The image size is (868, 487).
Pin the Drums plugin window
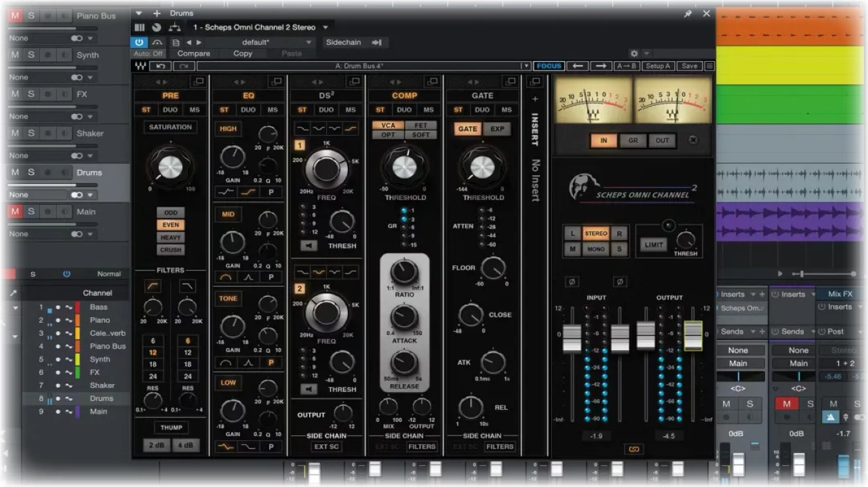point(689,14)
